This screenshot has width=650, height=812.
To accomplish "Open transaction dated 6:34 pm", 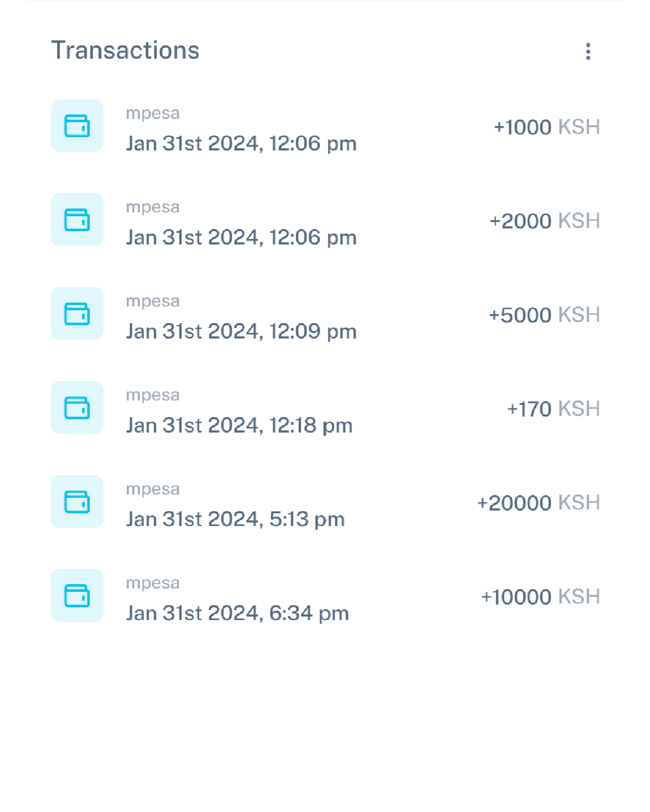I will pos(237,613).
